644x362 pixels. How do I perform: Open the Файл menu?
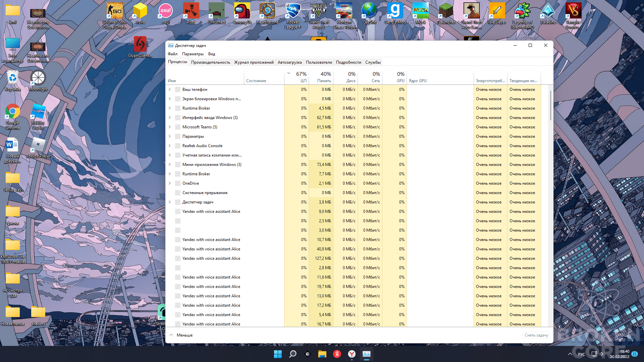click(x=172, y=54)
